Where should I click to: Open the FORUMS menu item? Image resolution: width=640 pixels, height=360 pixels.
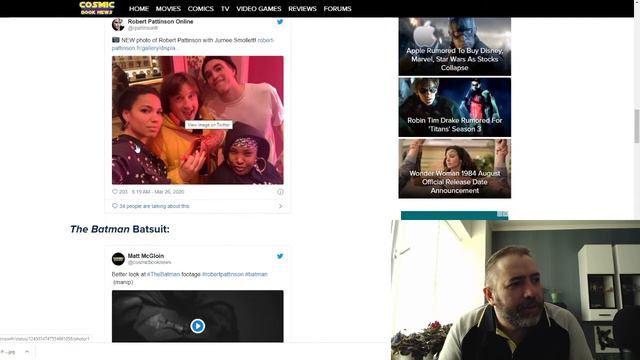(x=337, y=9)
